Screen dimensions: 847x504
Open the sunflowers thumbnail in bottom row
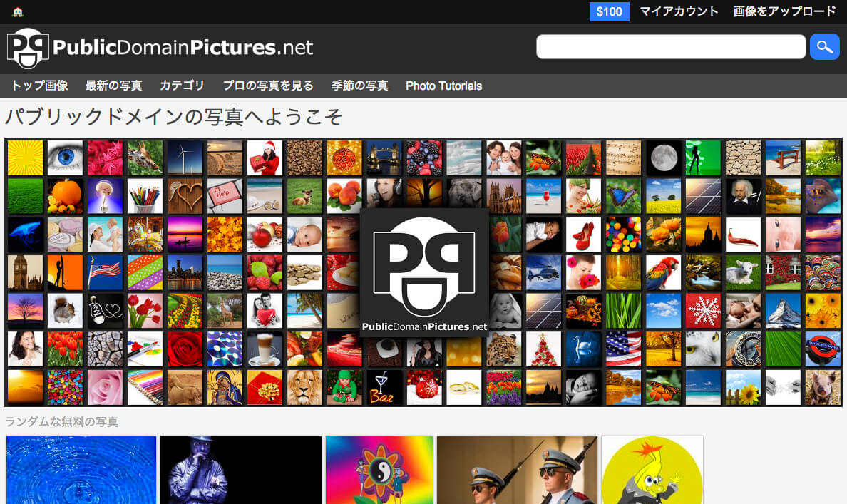[x=744, y=388]
